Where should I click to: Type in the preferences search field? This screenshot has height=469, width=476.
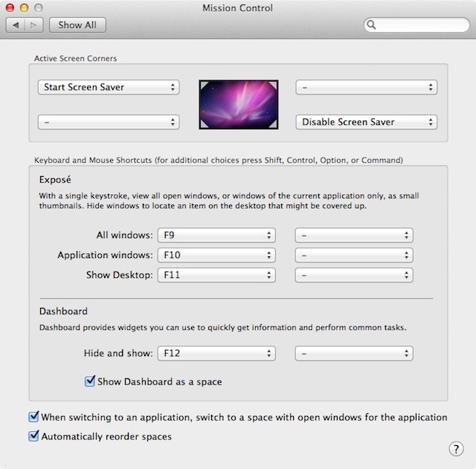(420, 25)
